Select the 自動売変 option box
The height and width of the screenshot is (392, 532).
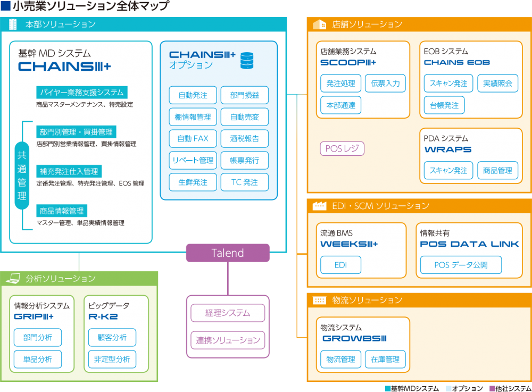245,117
